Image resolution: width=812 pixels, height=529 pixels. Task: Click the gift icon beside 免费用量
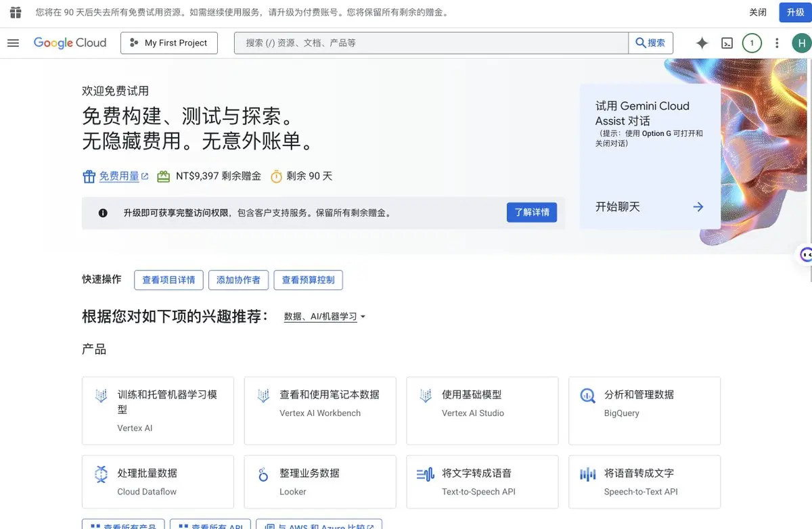pyautogui.click(x=89, y=177)
